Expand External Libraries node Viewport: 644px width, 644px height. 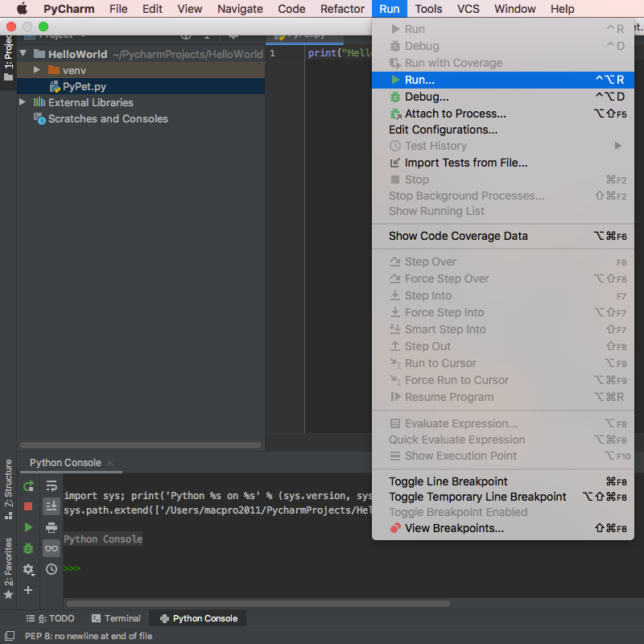click(23, 102)
